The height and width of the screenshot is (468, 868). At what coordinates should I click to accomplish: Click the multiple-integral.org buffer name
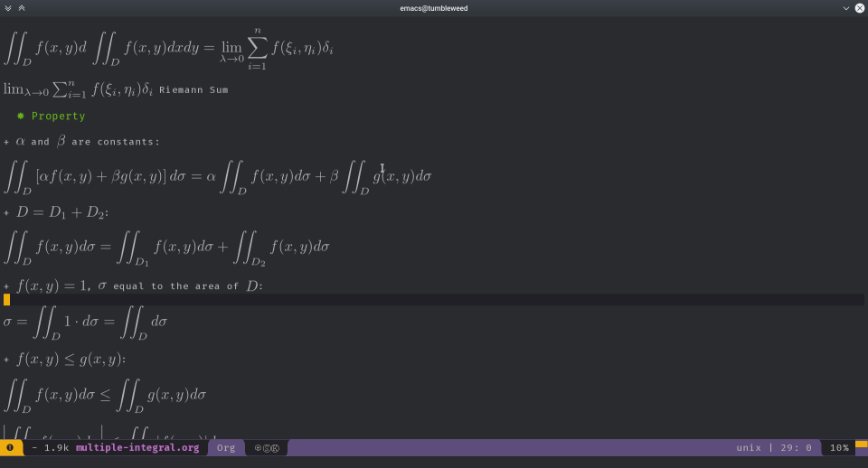[x=137, y=447]
